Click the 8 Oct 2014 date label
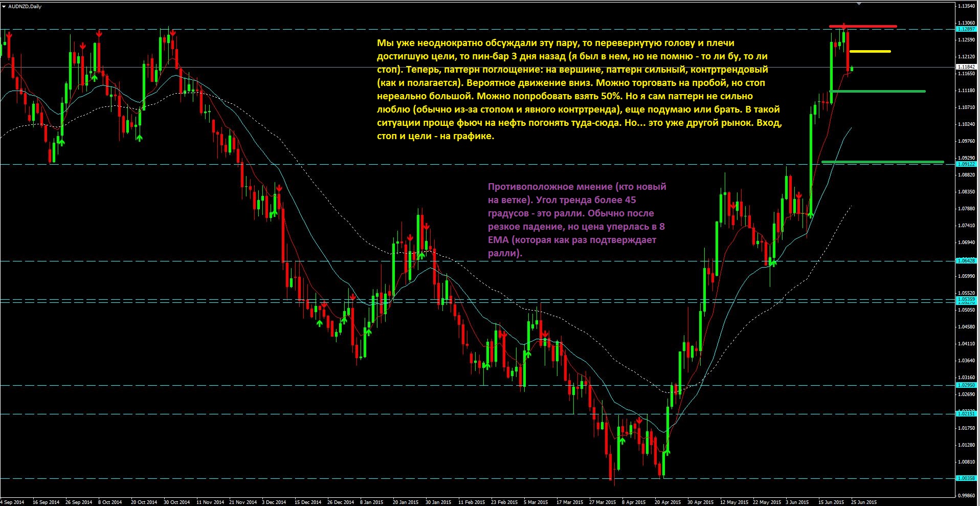This screenshot has height=506, width=980. (110, 502)
